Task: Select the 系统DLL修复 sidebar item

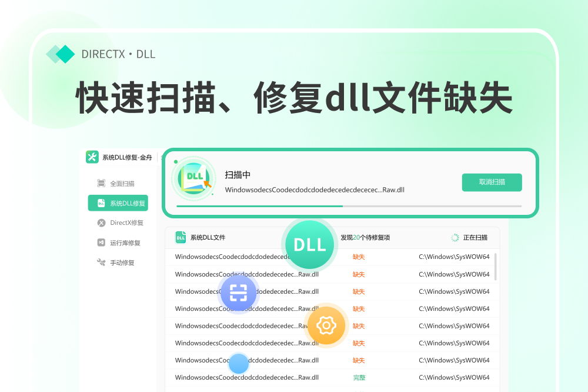Action: point(118,203)
